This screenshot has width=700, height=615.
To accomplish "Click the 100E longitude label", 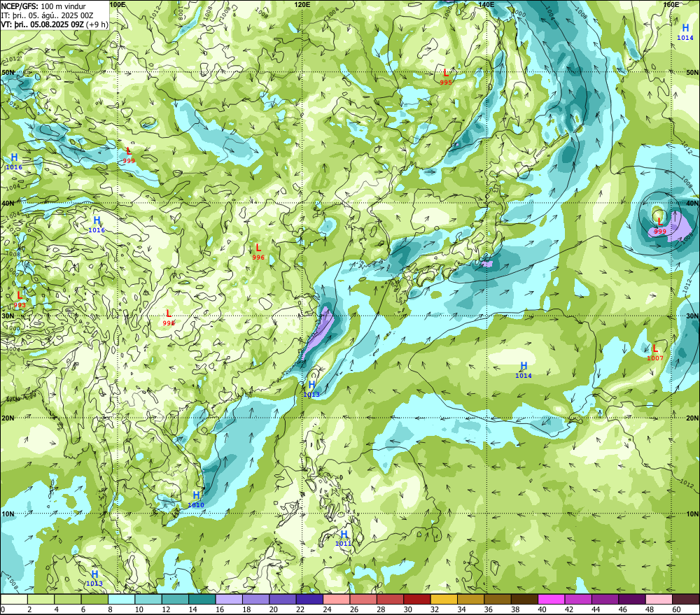I will 117,4.
